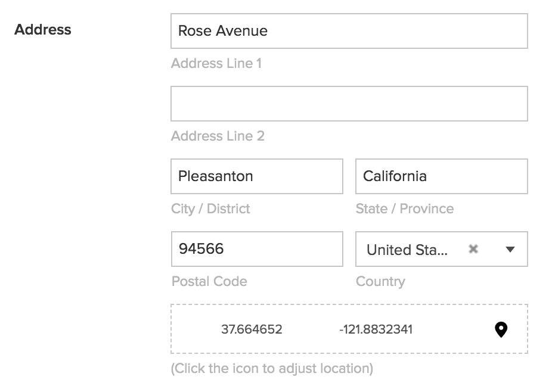
Task: Click the Postal Code field containing 94566
Action: pyautogui.click(x=256, y=249)
